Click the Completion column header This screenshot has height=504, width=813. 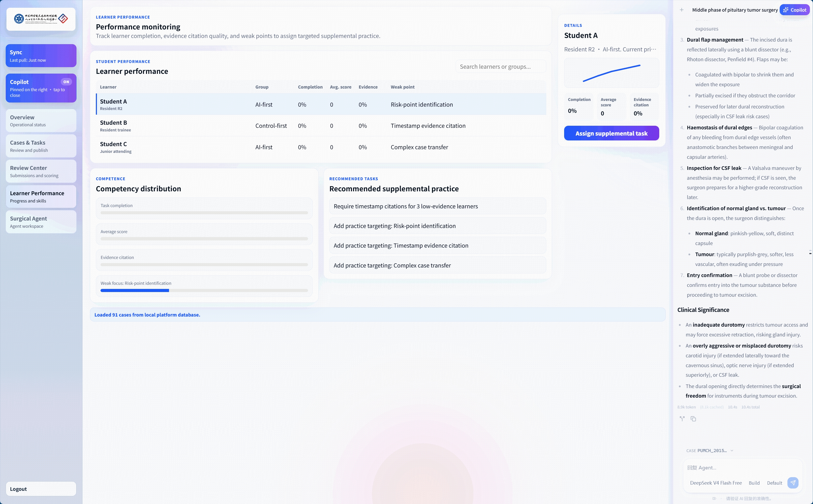[x=310, y=87]
